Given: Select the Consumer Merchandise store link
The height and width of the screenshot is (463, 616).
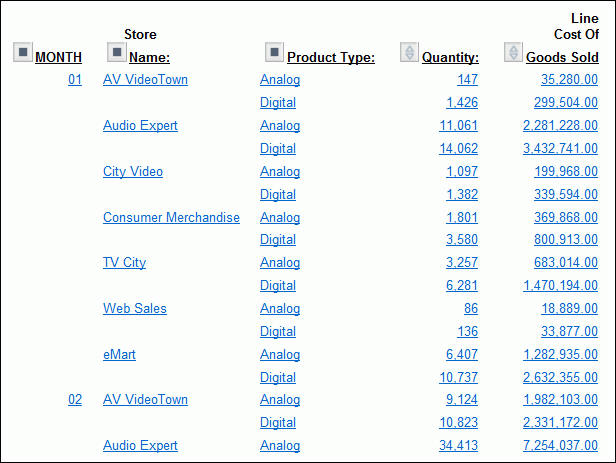Looking at the screenshot, I should point(171,218).
